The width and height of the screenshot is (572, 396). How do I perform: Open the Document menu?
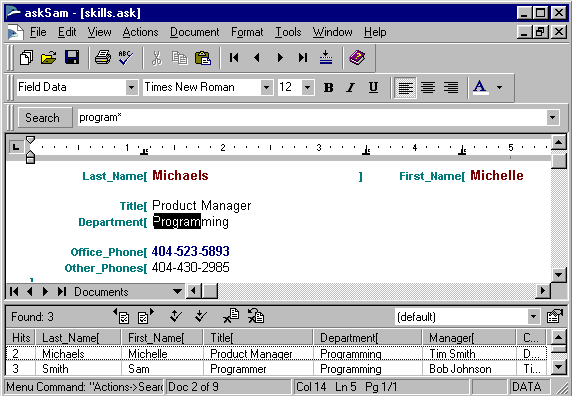195,32
